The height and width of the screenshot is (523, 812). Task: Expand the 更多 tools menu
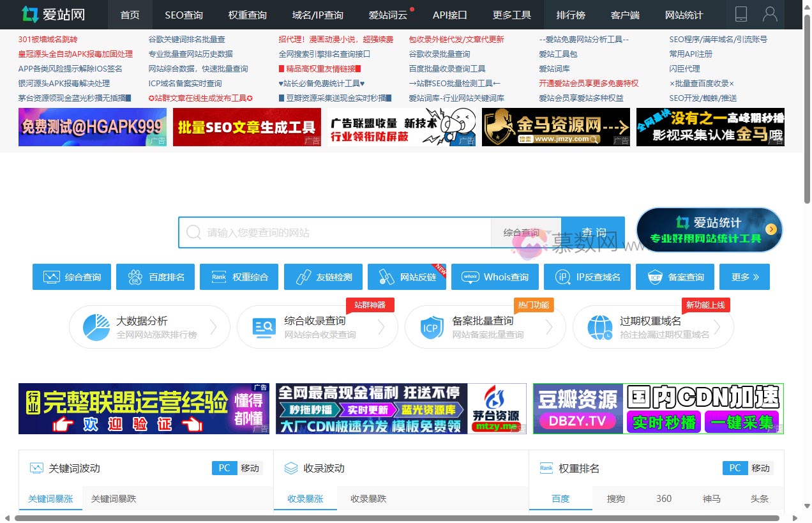point(744,277)
